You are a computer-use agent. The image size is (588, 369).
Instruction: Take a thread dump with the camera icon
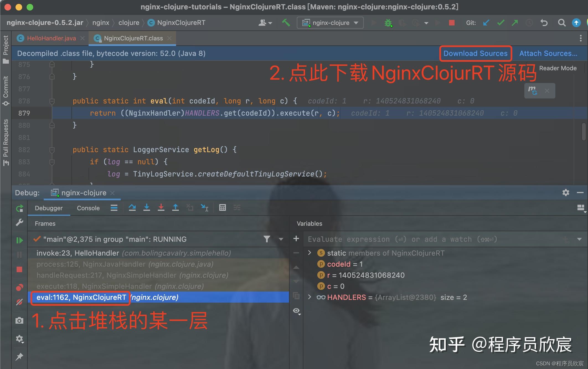pyautogui.click(x=20, y=321)
